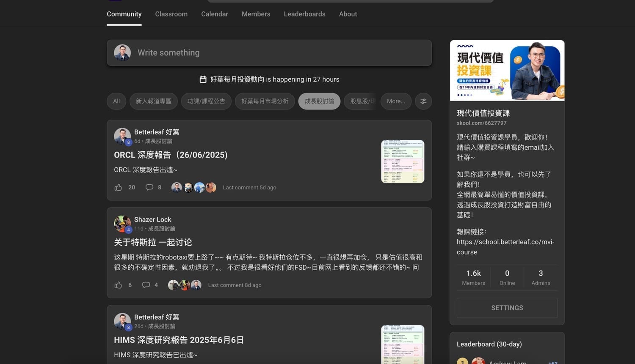Filter posts by 新人報道專區
The image size is (635, 364).
click(x=154, y=101)
